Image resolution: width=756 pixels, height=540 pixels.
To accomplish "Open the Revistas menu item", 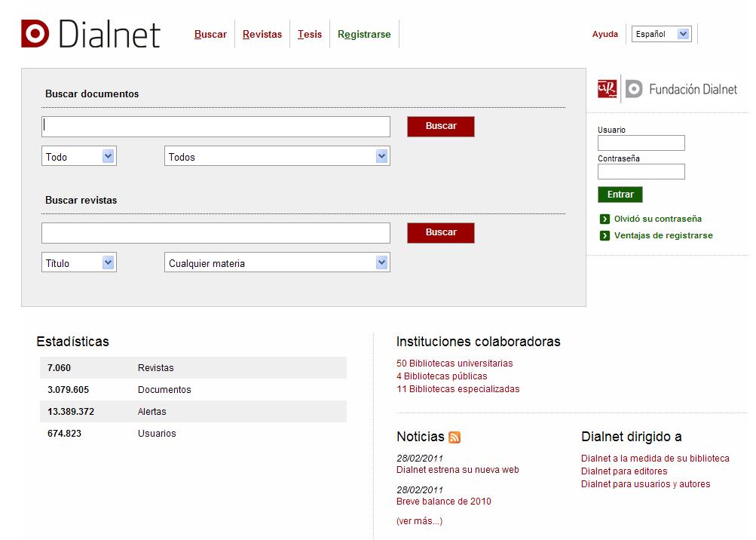I will pos(262,34).
